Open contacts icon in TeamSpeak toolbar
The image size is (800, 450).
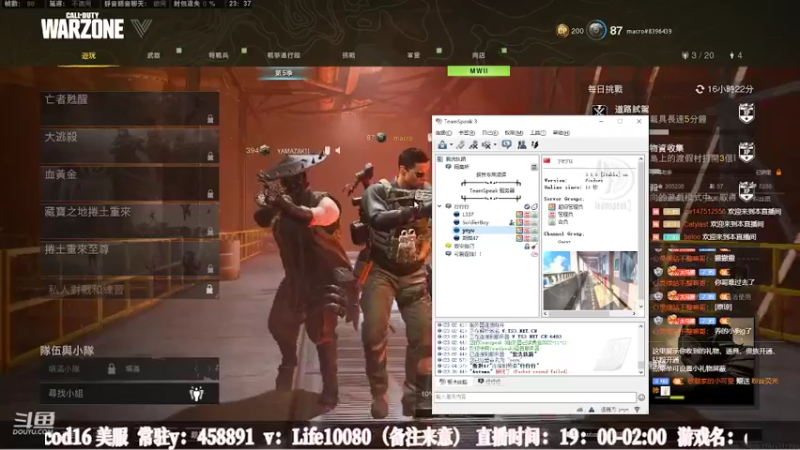(x=521, y=145)
